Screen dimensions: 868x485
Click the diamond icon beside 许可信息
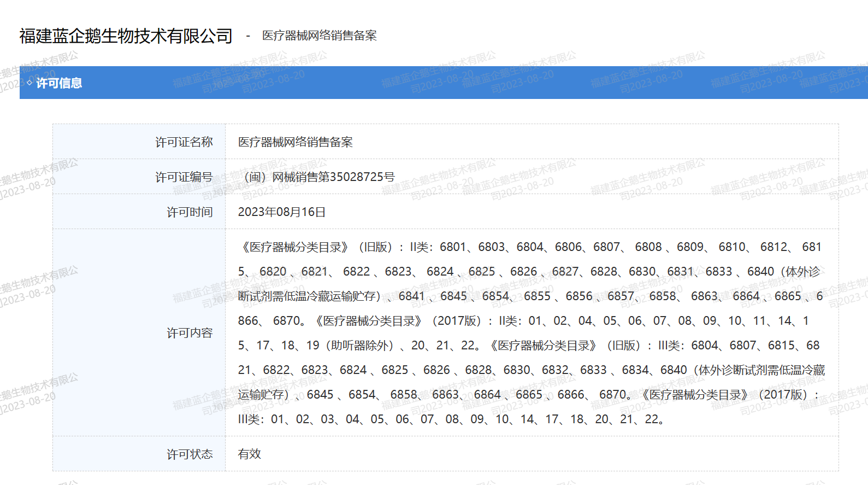click(29, 83)
